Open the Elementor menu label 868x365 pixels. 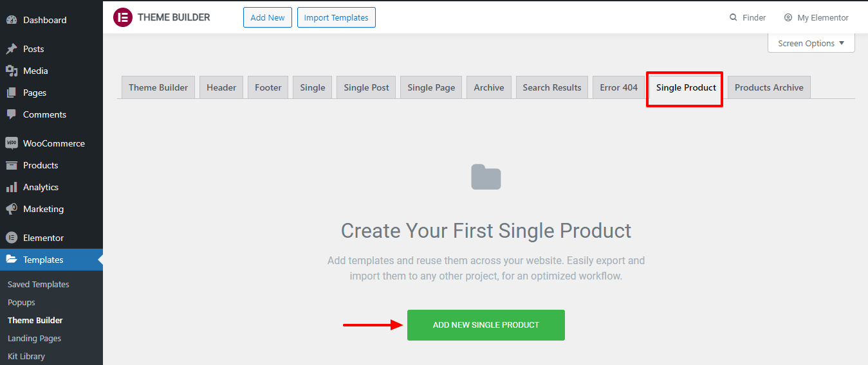pos(43,238)
